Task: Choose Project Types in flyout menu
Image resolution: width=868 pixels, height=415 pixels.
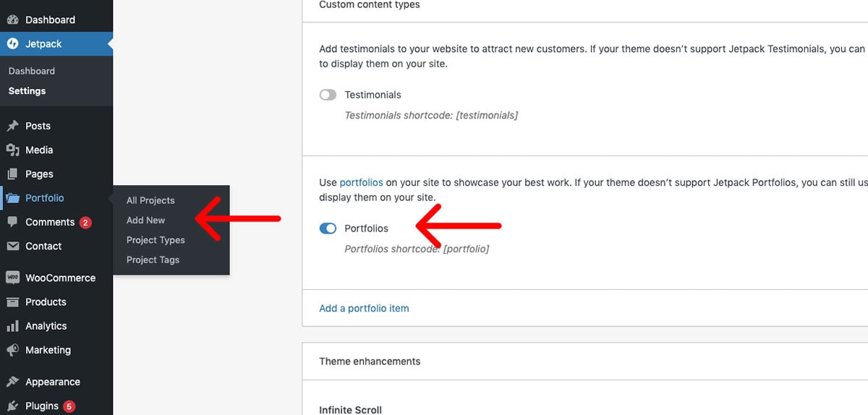Action: pyautogui.click(x=156, y=240)
